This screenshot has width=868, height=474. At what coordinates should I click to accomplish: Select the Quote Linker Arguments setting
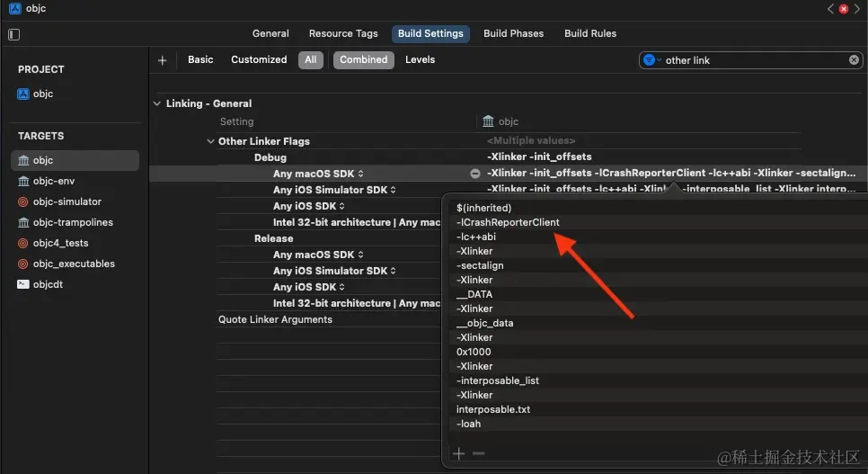click(275, 319)
